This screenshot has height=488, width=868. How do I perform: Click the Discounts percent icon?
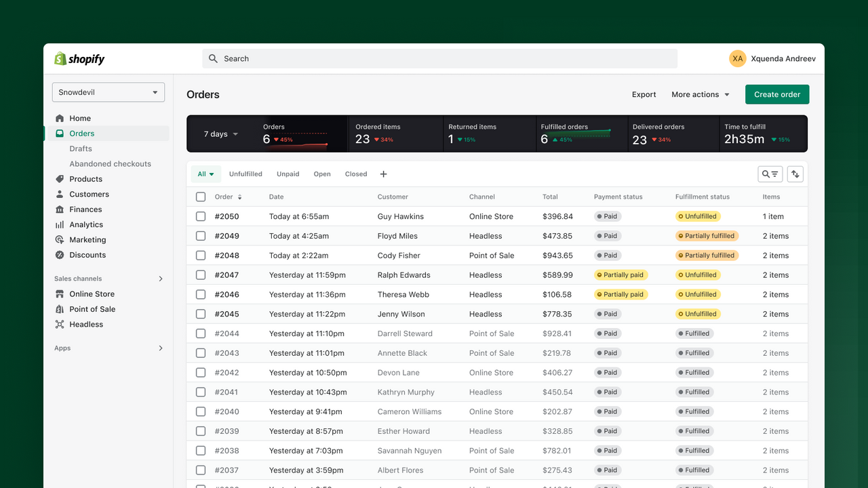[x=60, y=255]
